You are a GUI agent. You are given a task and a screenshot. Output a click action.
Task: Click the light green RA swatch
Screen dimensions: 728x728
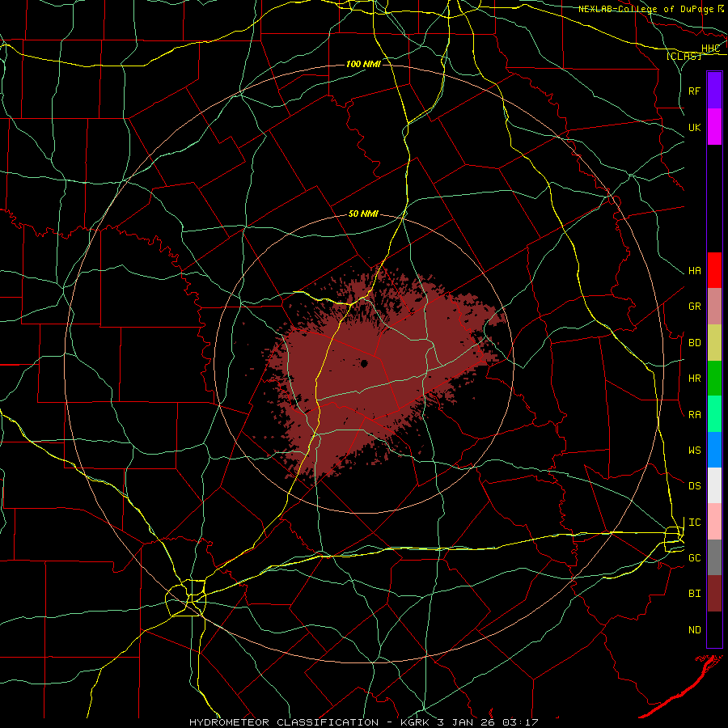(x=714, y=414)
